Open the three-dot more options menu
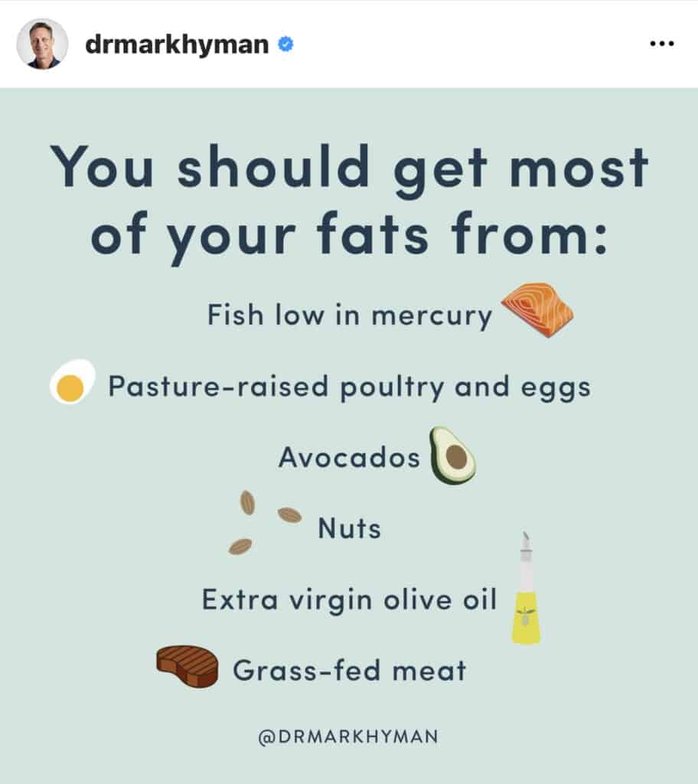 pyautogui.click(x=661, y=44)
